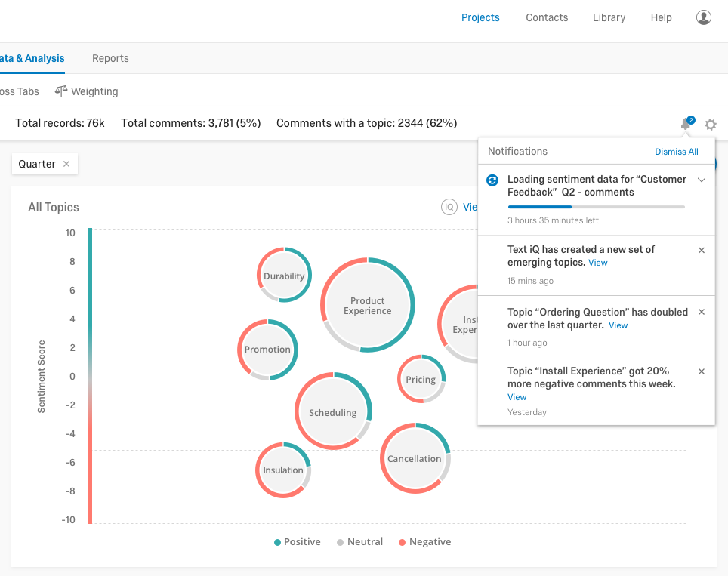Image resolution: width=728 pixels, height=576 pixels.
Task: Collapse the loading sentiment data notification
Action: pyautogui.click(x=702, y=180)
